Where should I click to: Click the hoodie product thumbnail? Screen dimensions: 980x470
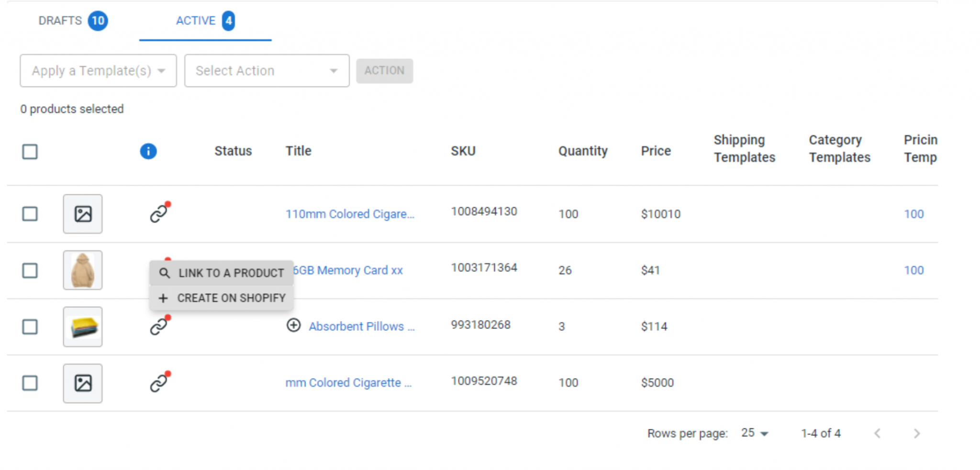pyautogui.click(x=83, y=270)
